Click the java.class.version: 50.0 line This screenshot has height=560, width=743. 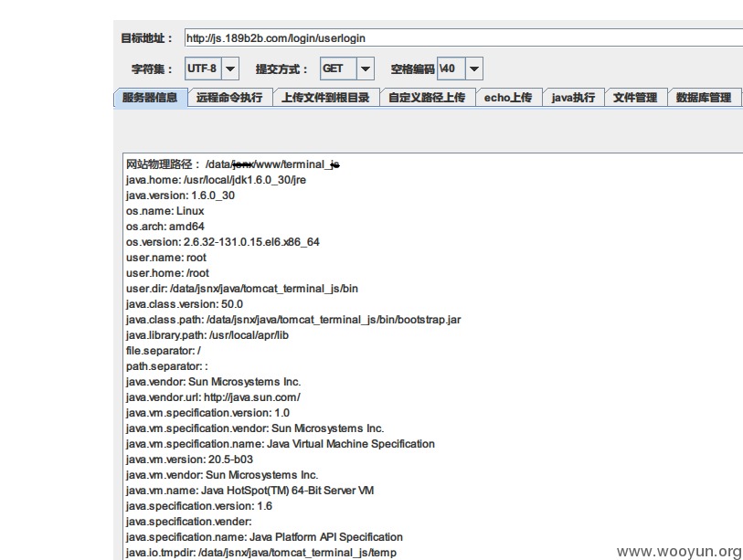tap(185, 304)
